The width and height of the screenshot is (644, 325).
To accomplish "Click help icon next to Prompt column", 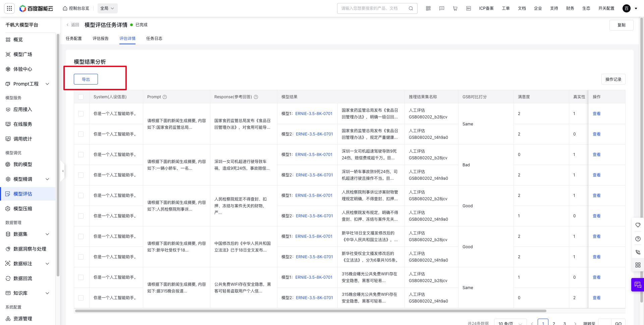I will 165,97.
